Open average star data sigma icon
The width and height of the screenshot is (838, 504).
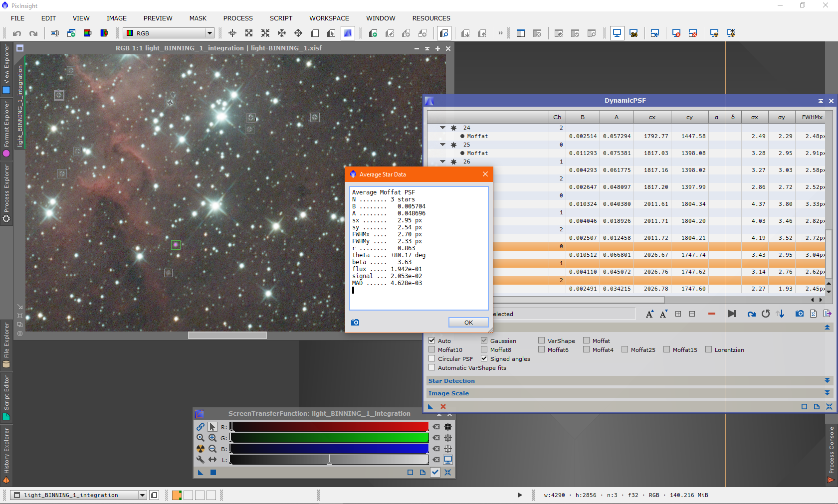coord(814,314)
